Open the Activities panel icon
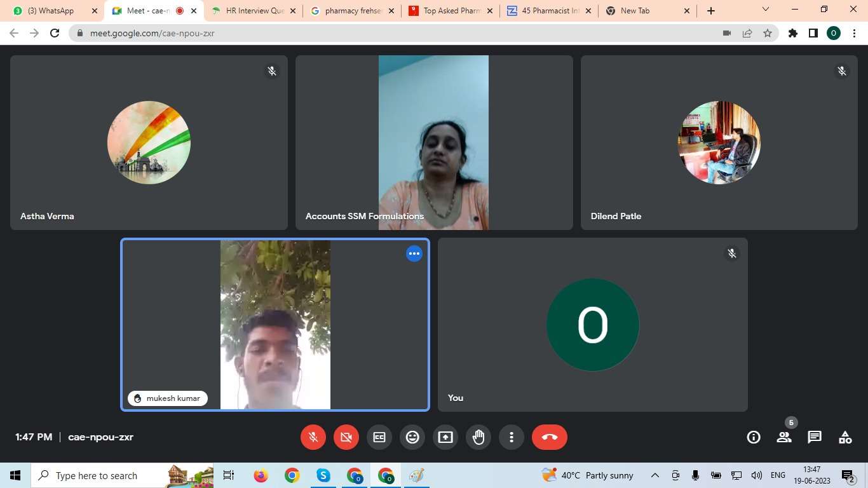The image size is (868, 488). point(845,437)
